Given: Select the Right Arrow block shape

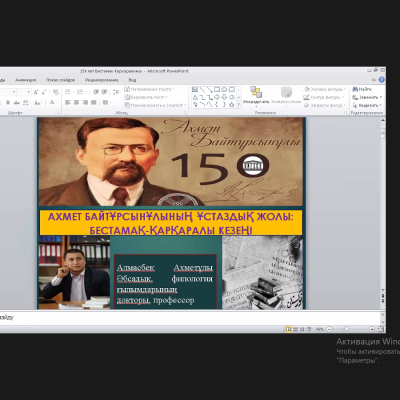Looking at the screenshot, I should (217, 97).
